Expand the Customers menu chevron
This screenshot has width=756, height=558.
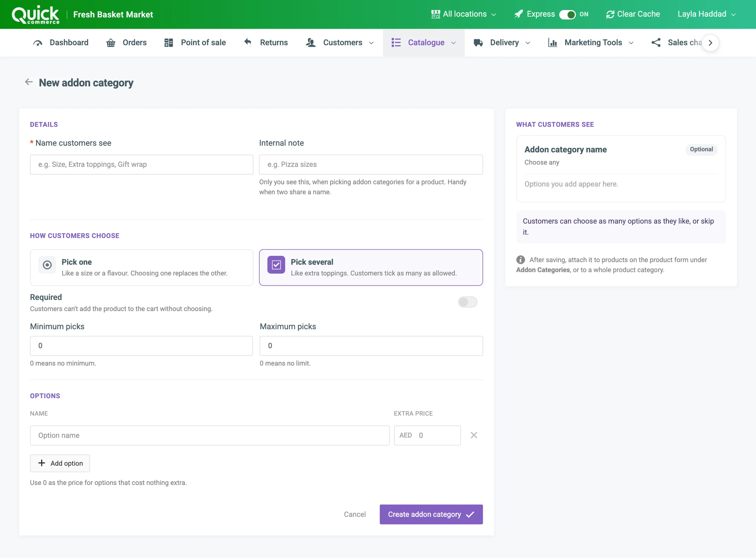(x=371, y=43)
